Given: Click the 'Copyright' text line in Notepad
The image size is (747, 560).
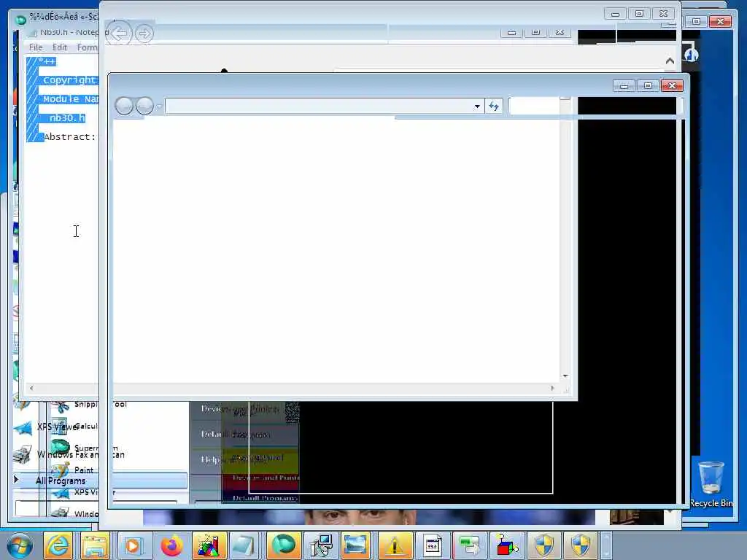Looking at the screenshot, I should [69, 80].
